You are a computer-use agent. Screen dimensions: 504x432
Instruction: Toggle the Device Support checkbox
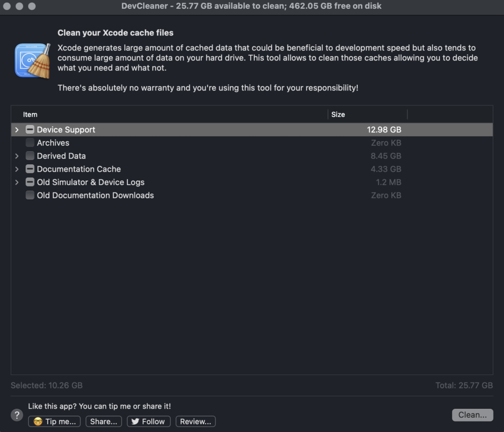pyautogui.click(x=30, y=130)
